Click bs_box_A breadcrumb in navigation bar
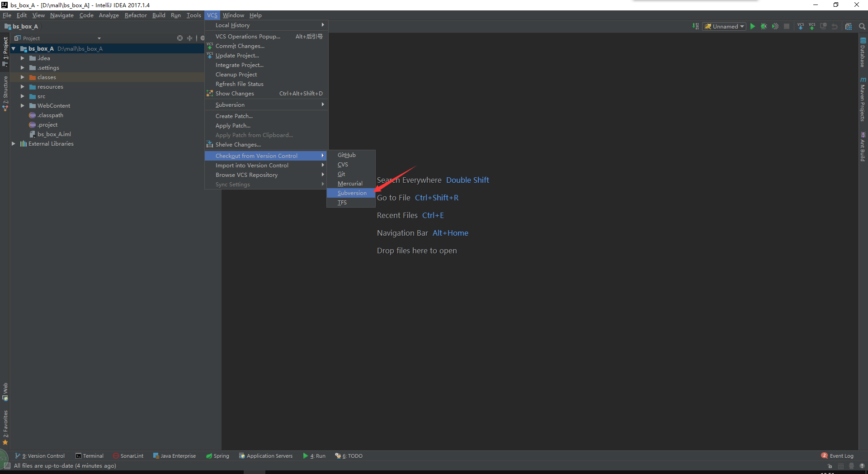Screen dimensions: 868x474 click(x=22, y=26)
